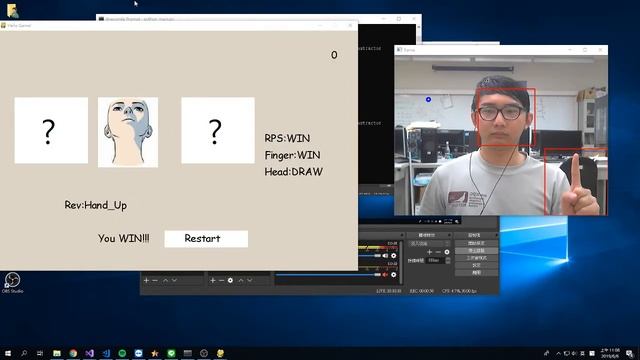Viewport: 640px width, 360px height.
Task: Open taskbar search magnifier
Action: pyautogui.click(x=24, y=353)
